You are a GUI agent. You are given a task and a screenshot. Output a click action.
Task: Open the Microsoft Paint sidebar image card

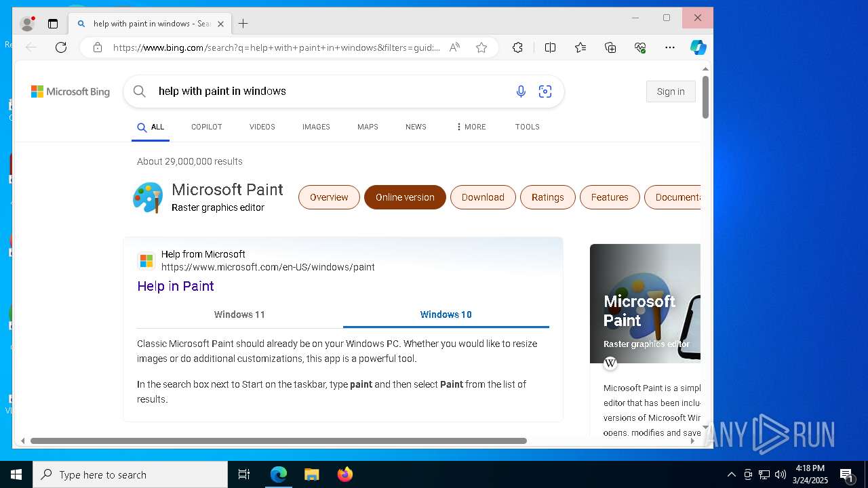pyautogui.click(x=645, y=304)
